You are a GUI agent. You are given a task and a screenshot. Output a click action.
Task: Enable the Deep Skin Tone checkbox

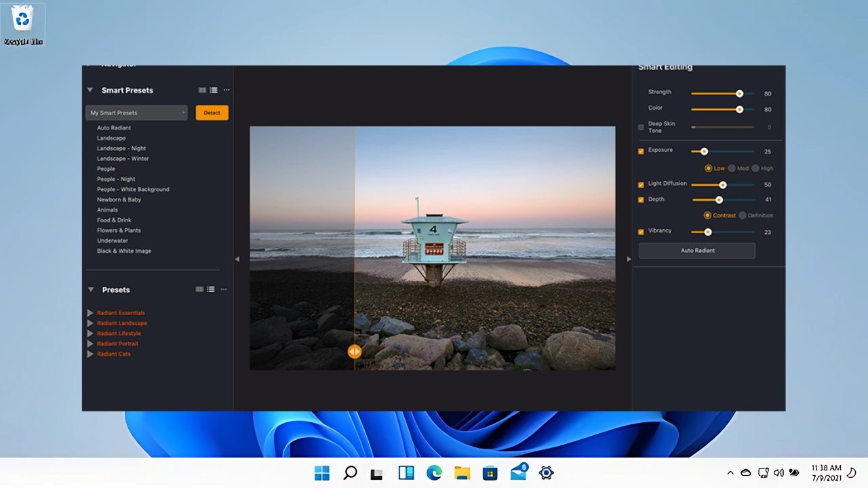tap(641, 127)
